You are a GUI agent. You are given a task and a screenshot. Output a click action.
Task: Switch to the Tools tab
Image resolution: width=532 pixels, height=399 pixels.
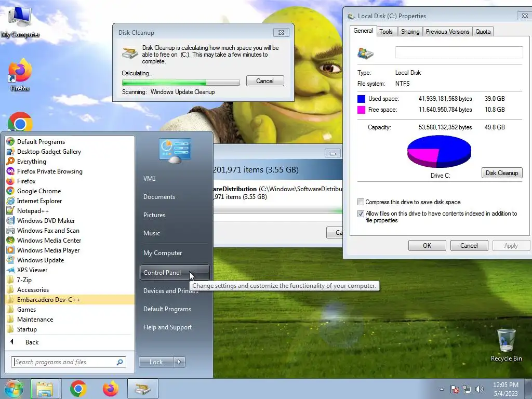tap(386, 32)
